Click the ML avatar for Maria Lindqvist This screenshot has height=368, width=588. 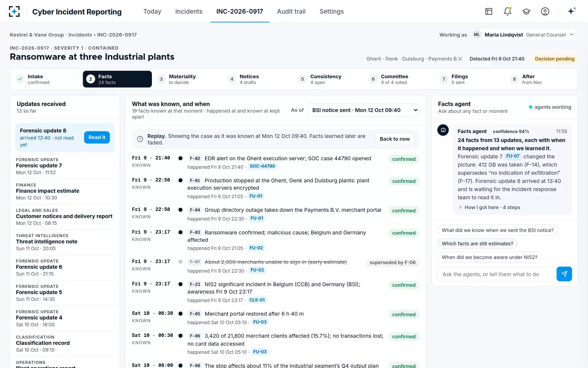click(x=477, y=35)
